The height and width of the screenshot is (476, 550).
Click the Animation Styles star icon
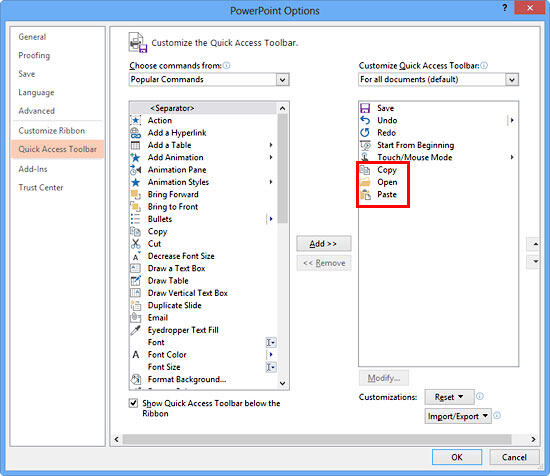click(135, 182)
